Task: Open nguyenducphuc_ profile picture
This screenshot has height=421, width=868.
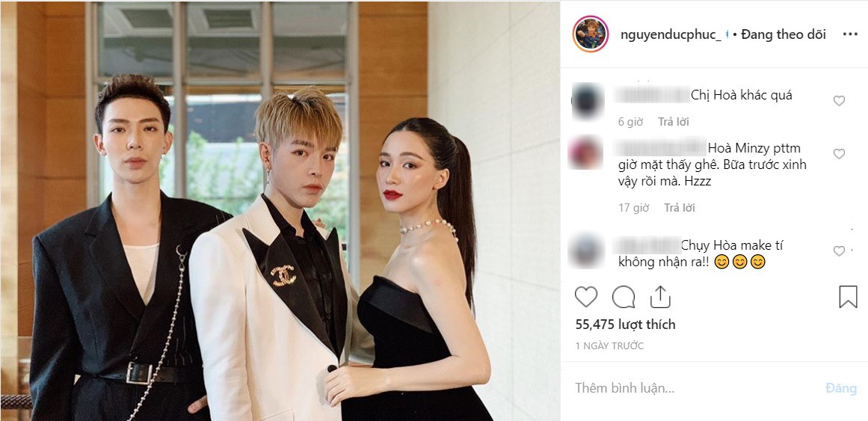Action: click(591, 34)
